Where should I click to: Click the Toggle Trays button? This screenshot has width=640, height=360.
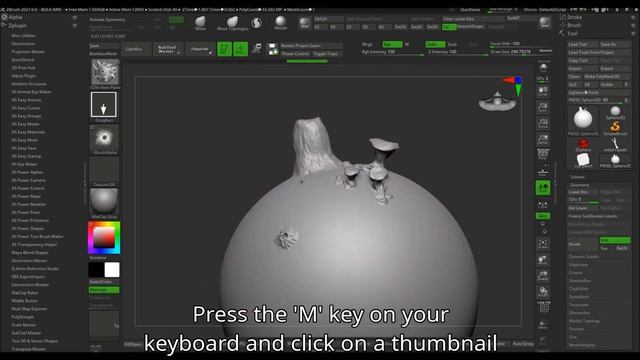click(x=326, y=53)
